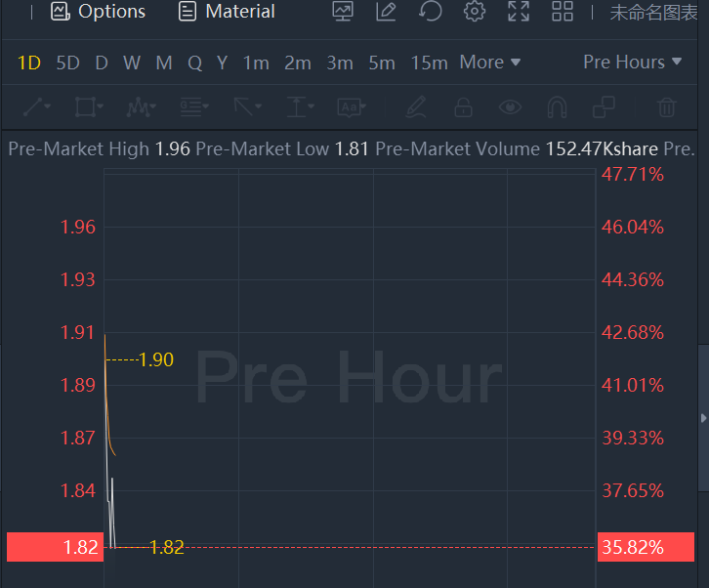Viewport: 709px width, 588px height.
Task: Click the edit note pencil icon
Action: [387, 12]
